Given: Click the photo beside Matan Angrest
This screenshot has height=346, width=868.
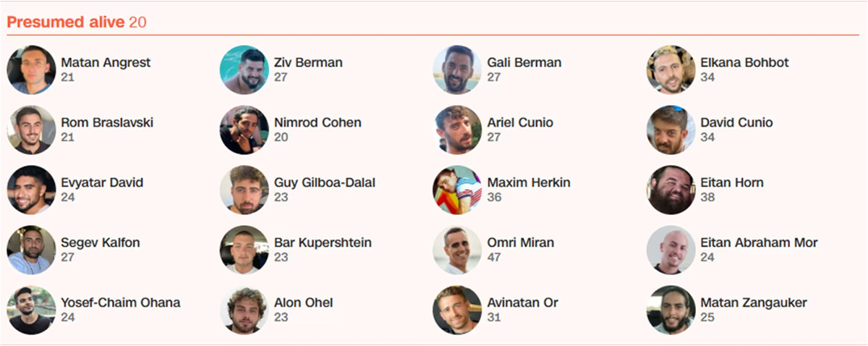Looking at the screenshot, I should 31,69.
